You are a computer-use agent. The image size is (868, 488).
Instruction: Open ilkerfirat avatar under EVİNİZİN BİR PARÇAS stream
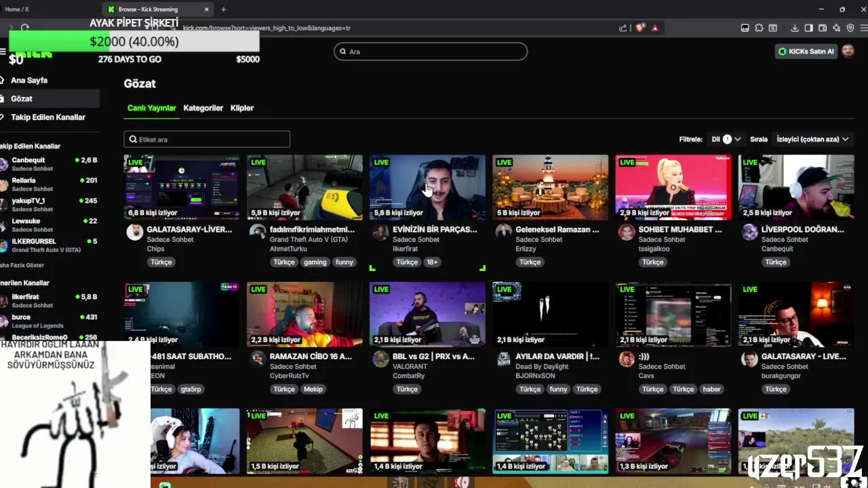[x=380, y=232]
